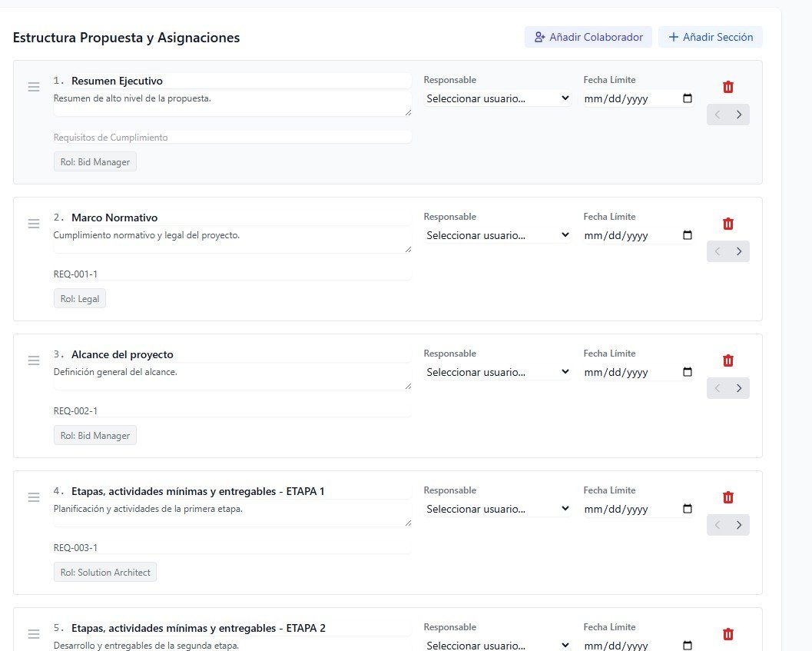This screenshot has height=651, width=812.
Task: Open Responsable dropdown for Resumen Ejecutivo
Action: click(497, 98)
